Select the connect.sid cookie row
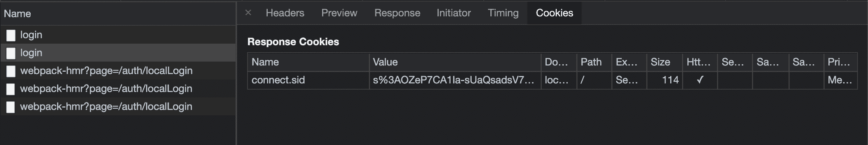This screenshot has height=145, width=868. [552, 80]
